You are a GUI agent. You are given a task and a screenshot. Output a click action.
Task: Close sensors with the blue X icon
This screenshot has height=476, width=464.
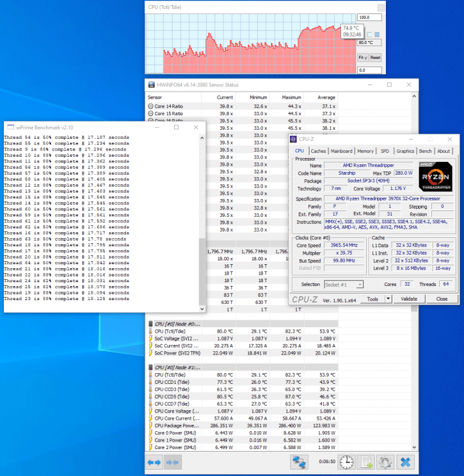click(x=405, y=461)
